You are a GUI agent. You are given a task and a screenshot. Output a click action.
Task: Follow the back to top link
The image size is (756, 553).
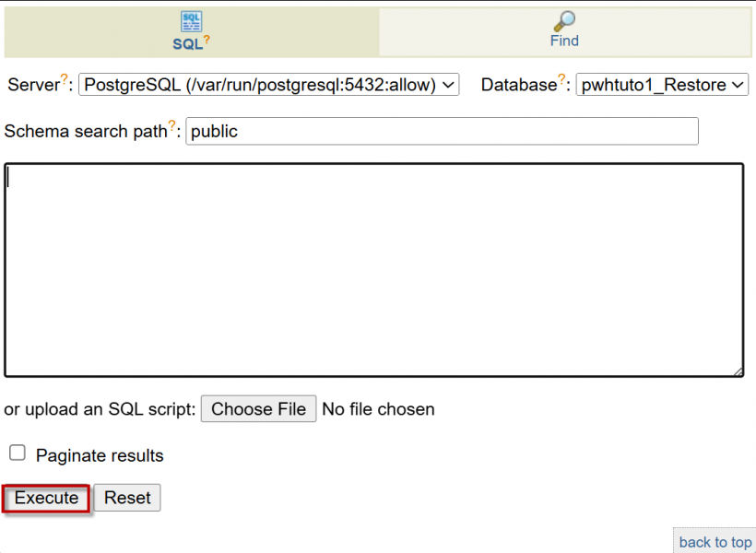(715, 542)
